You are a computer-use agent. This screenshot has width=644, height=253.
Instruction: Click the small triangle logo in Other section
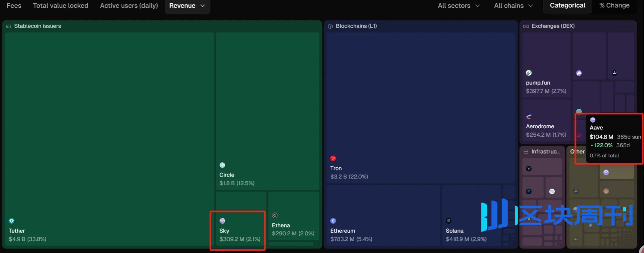(x=590, y=225)
